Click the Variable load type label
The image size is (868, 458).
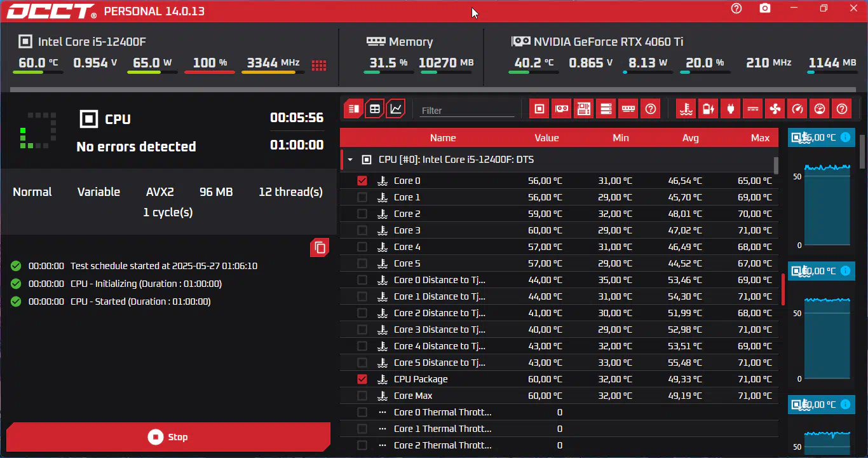point(98,191)
